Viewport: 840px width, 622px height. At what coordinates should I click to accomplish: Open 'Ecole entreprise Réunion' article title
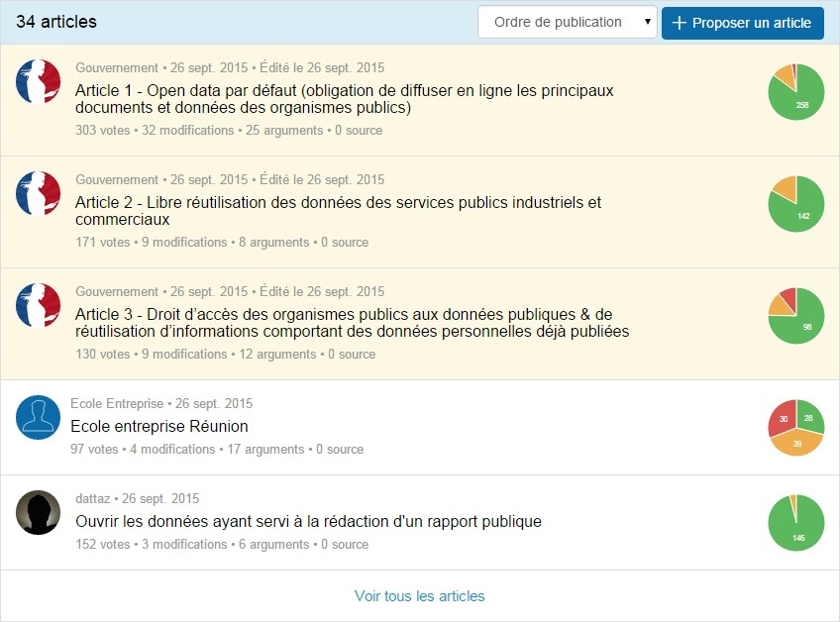(159, 427)
